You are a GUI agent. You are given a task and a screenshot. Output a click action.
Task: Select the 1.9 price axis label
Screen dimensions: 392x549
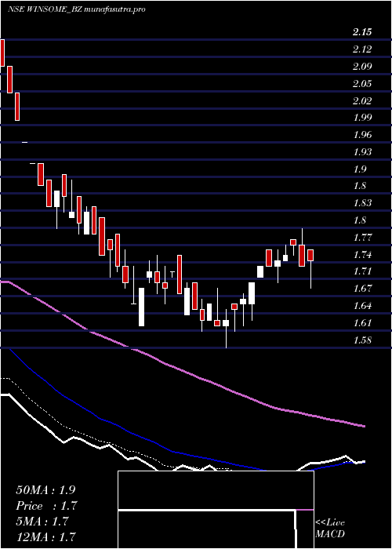click(359, 169)
